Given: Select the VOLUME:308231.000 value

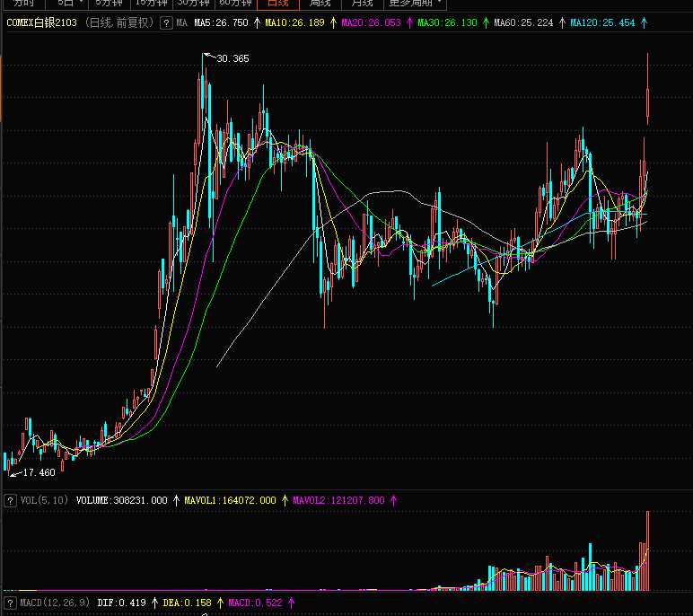Looking at the screenshot, I should click(121, 500).
